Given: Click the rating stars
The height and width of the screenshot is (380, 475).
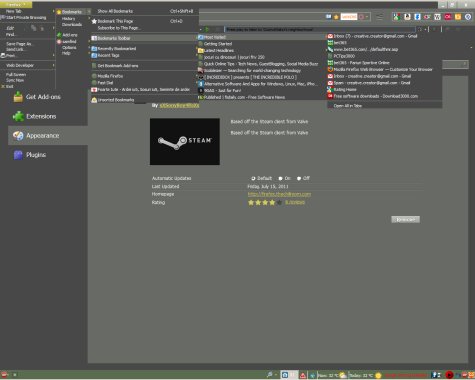Looking at the screenshot, I should pos(265,202).
